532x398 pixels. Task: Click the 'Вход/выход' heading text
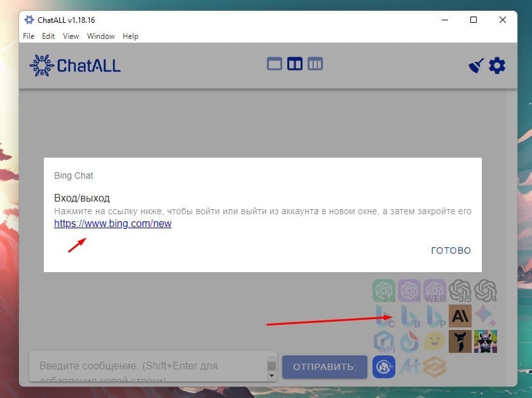tap(82, 198)
